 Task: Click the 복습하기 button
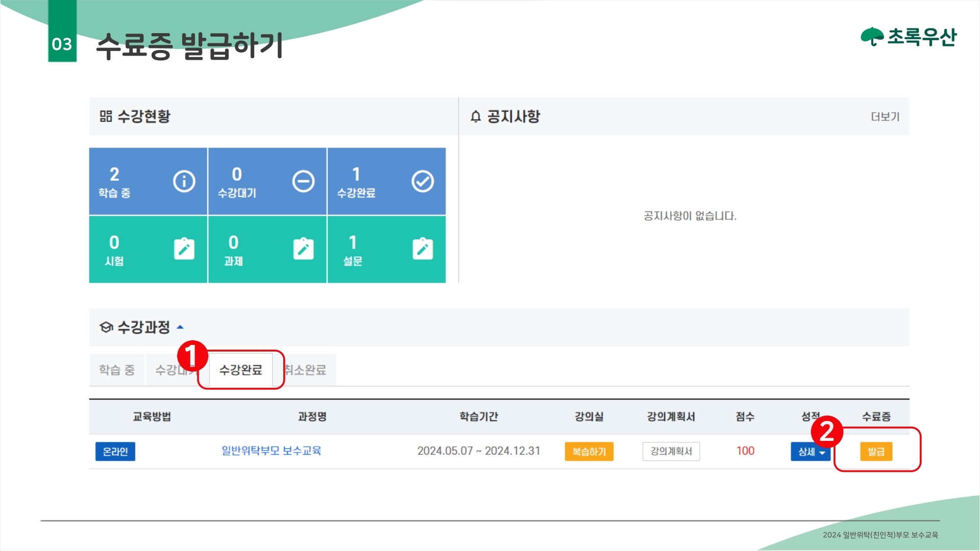(x=589, y=452)
